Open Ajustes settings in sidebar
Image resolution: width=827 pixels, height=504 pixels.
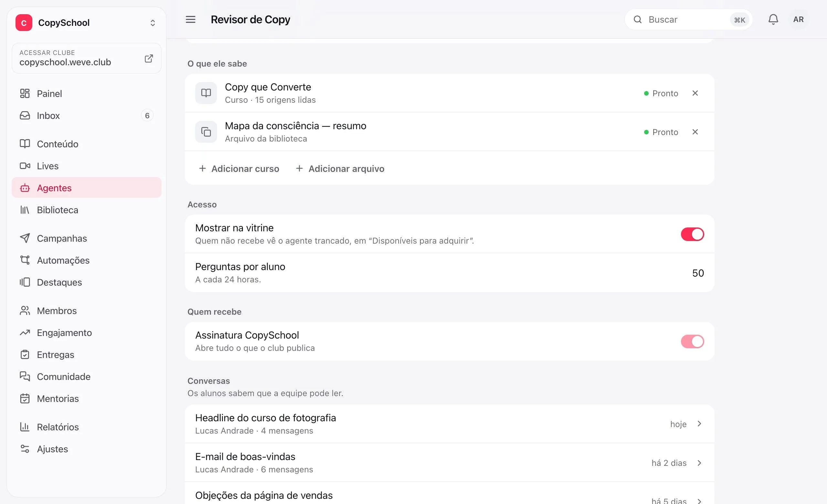pyautogui.click(x=87, y=449)
